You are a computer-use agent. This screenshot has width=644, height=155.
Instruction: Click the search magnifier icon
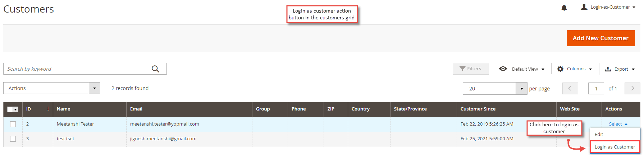tap(155, 69)
